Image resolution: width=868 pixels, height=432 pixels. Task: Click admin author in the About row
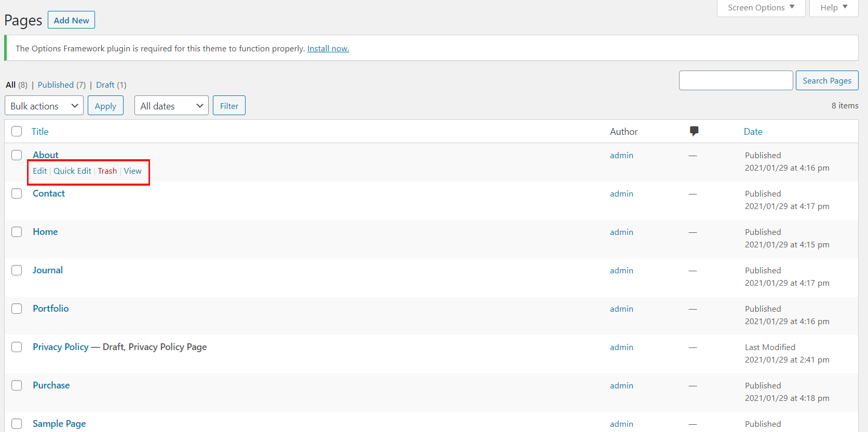(x=621, y=156)
